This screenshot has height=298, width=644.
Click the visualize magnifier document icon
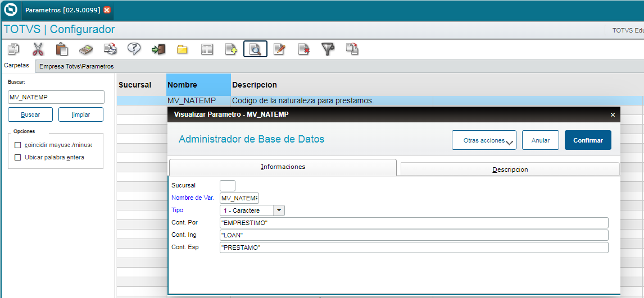click(256, 49)
